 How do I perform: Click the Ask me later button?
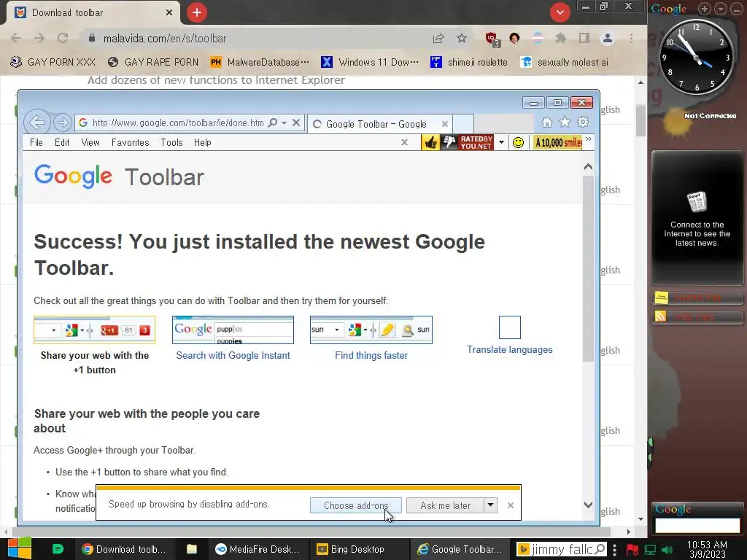click(x=445, y=505)
